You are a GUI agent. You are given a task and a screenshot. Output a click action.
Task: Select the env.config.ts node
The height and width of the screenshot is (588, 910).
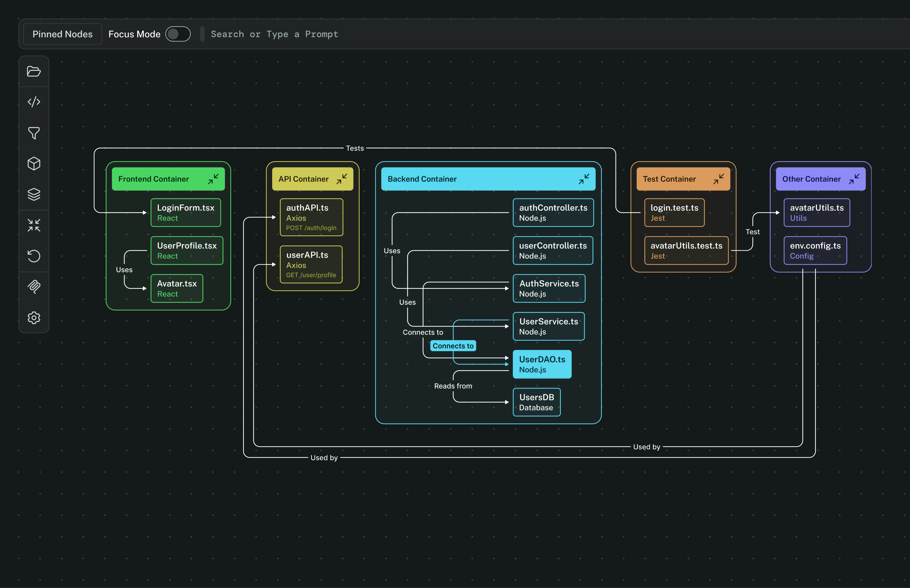click(x=815, y=250)
